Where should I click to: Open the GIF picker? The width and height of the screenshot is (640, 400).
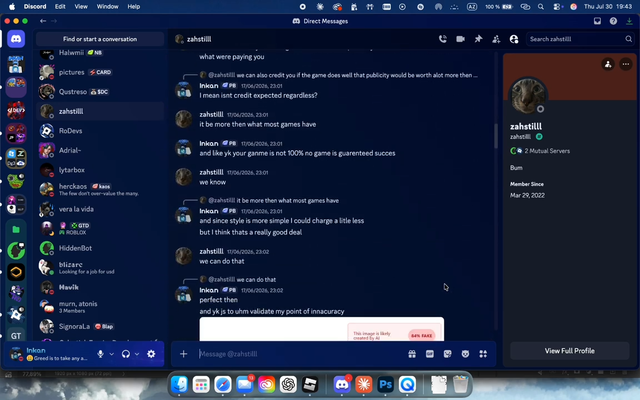(430, 354)
